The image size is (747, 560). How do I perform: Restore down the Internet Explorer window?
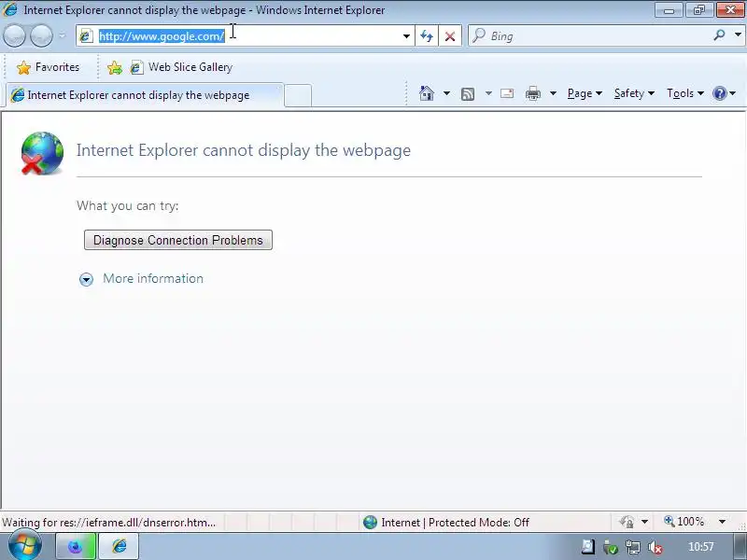tap(698, 10)
